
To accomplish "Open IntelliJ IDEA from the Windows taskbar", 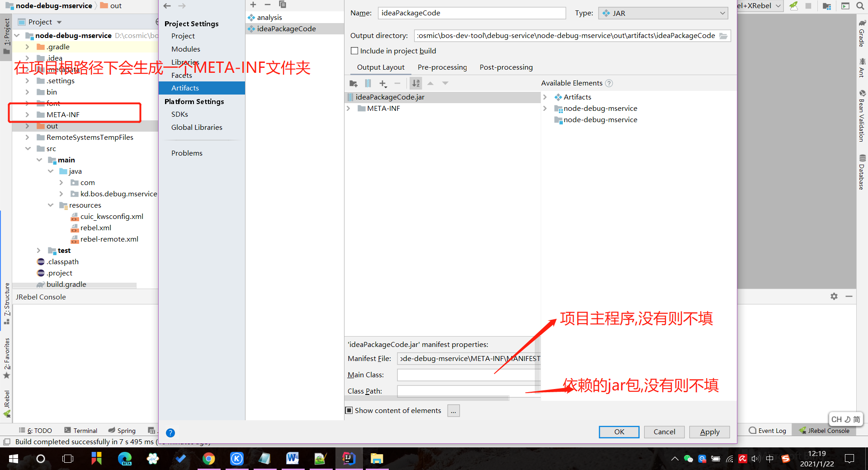I will point(348,459).
